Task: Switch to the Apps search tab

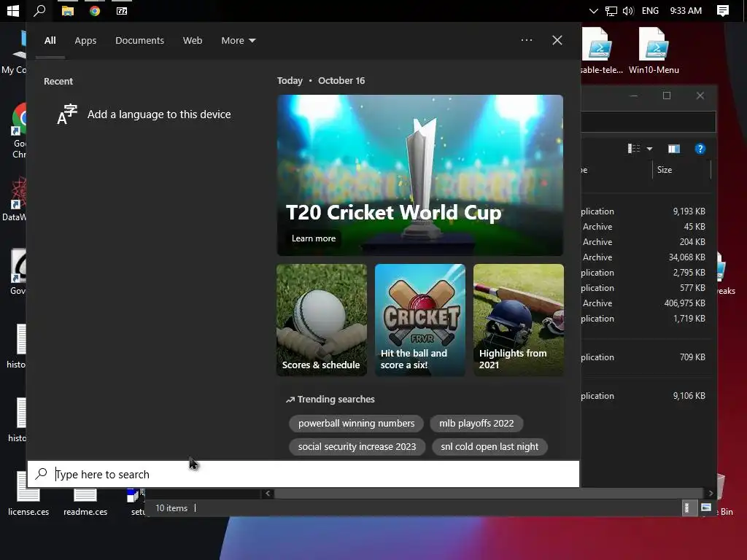Action: point(85,41)
